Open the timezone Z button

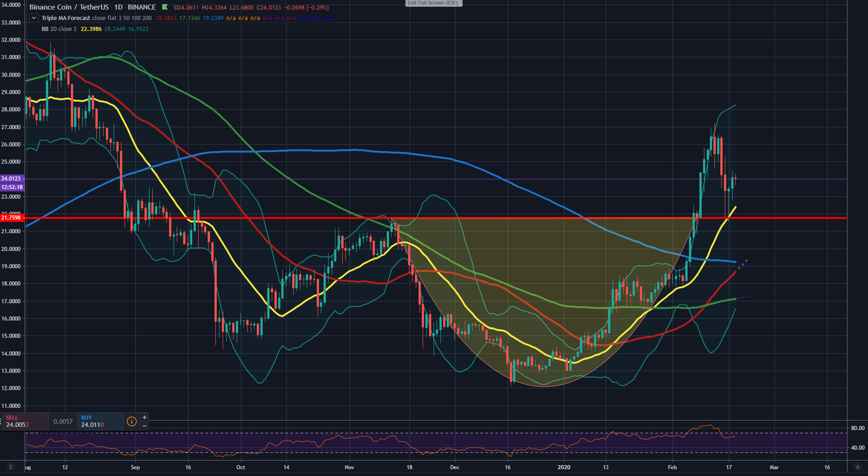[x=10, y=467]
